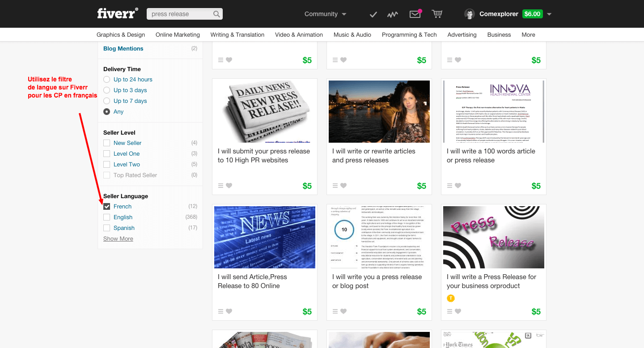
Task: Click the Comexplorer profile avatar
Action: click(470, 14)
